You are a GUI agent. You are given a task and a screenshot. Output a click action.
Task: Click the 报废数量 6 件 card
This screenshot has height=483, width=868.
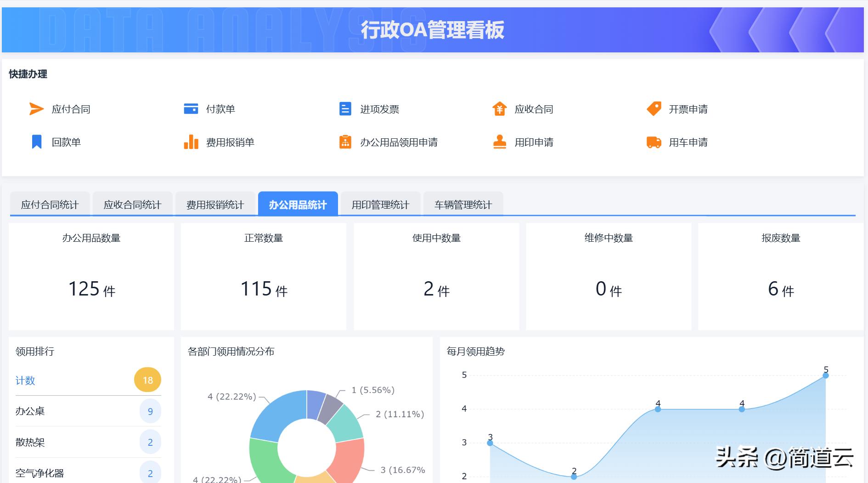pyautogui.click(x=780, y=276)
